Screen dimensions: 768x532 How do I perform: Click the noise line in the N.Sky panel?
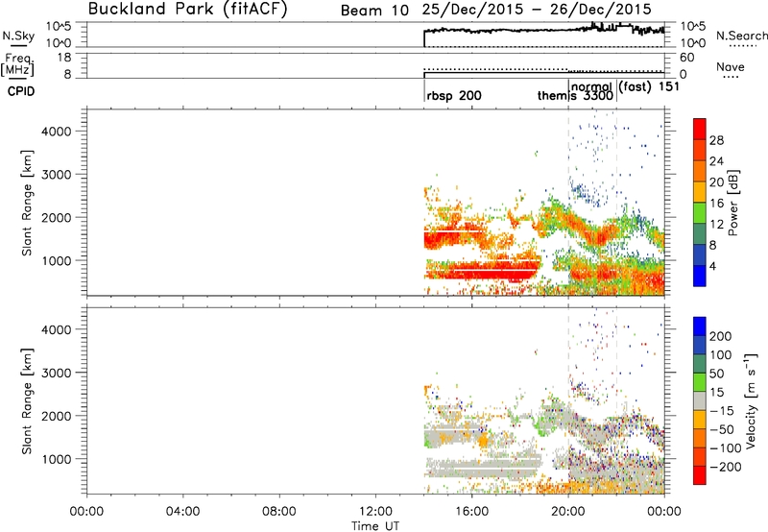point(543,30)
